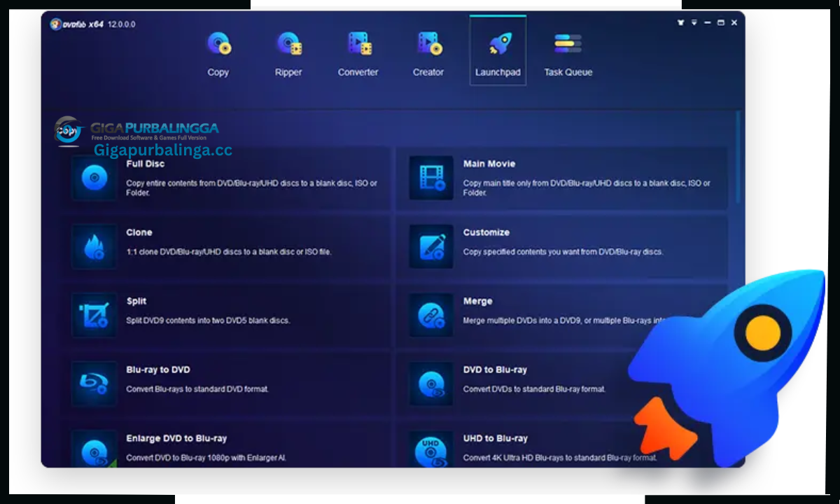Viewport: 840px width, 504px height.
Task: Select the Enlarge DVD to Blu-ray icon
Action: pyautogui.click(x=94, y=449)
